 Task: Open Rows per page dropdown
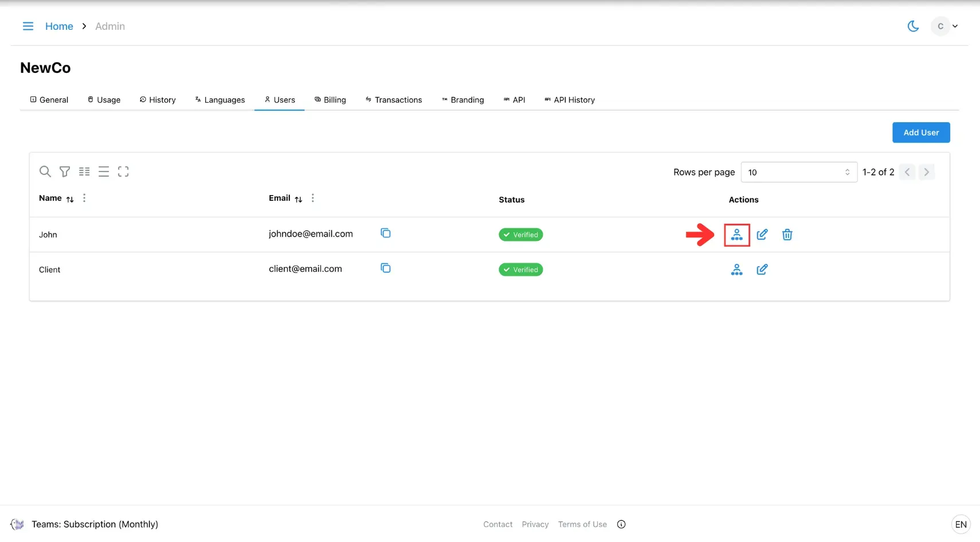pyautogui.click(x=799, y=172)
